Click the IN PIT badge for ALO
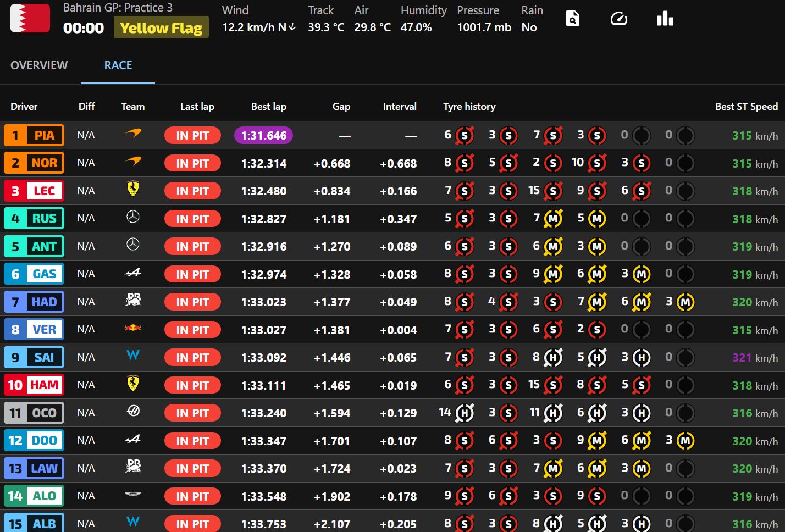785x532 pixels. pyautogui.click(x=192, y=496)
